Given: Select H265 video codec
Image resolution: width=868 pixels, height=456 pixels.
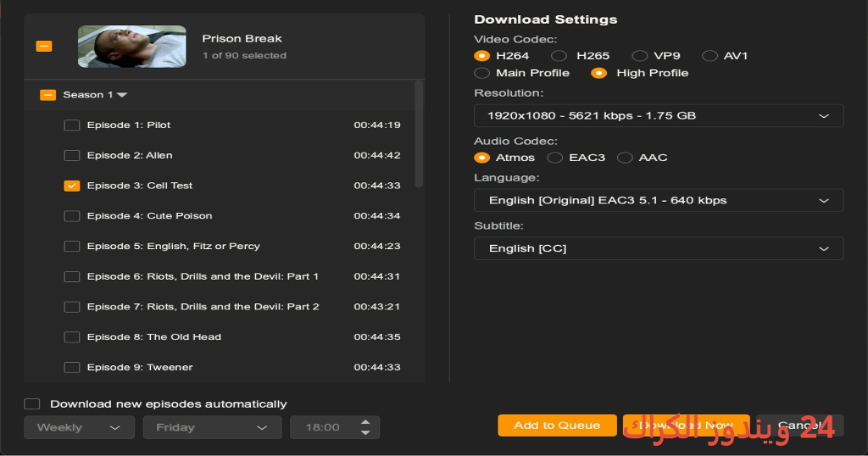Looking at the screenshot, I should tap(559, 56).
